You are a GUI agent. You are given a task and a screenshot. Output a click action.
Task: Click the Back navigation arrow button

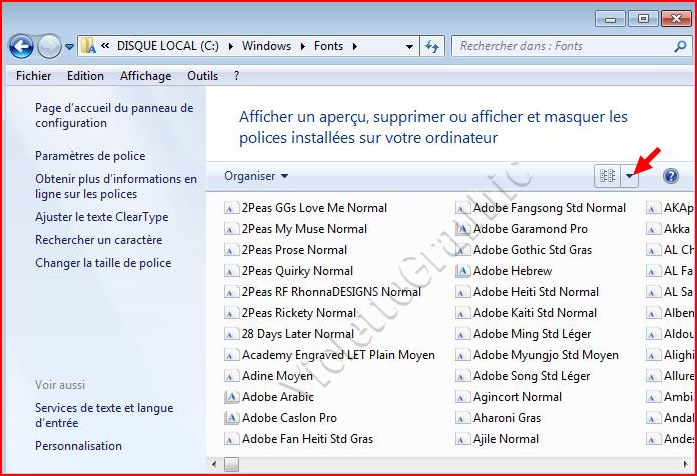[21, 46]
